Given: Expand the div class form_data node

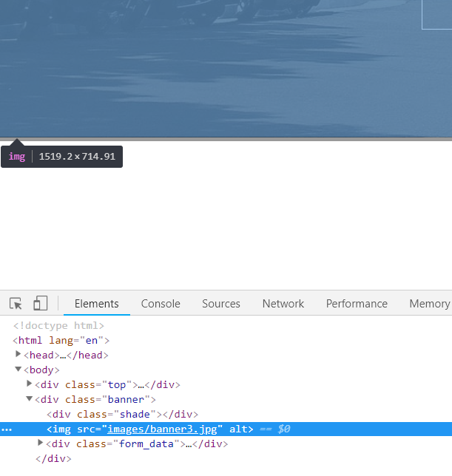Looking at the screenshot, I should point(40,443).
